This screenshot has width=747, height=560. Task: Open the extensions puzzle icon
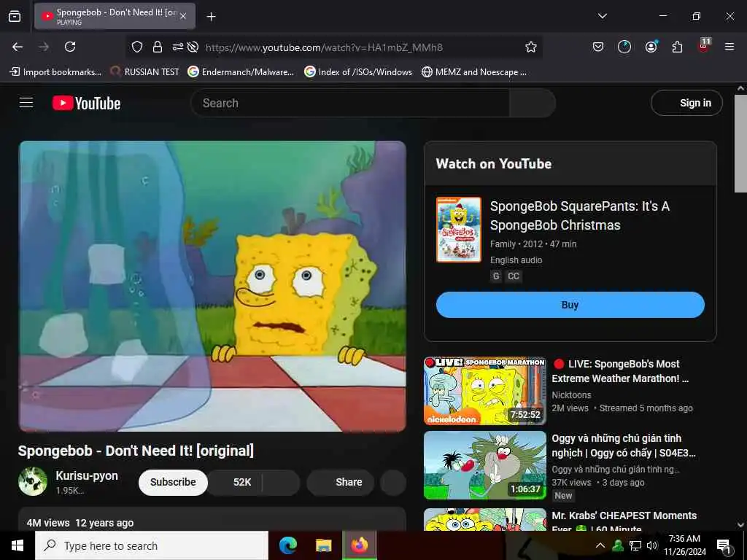coord(677,47)
